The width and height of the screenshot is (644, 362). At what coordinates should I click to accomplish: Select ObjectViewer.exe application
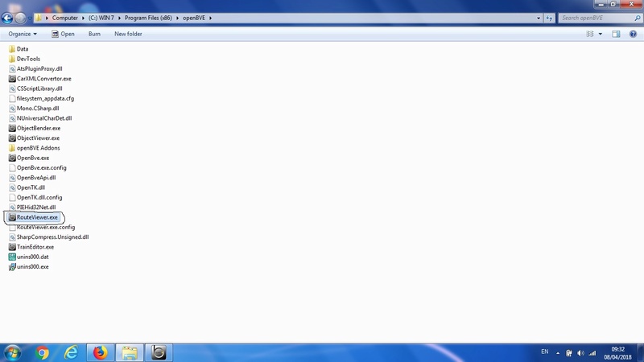[34, 138]
